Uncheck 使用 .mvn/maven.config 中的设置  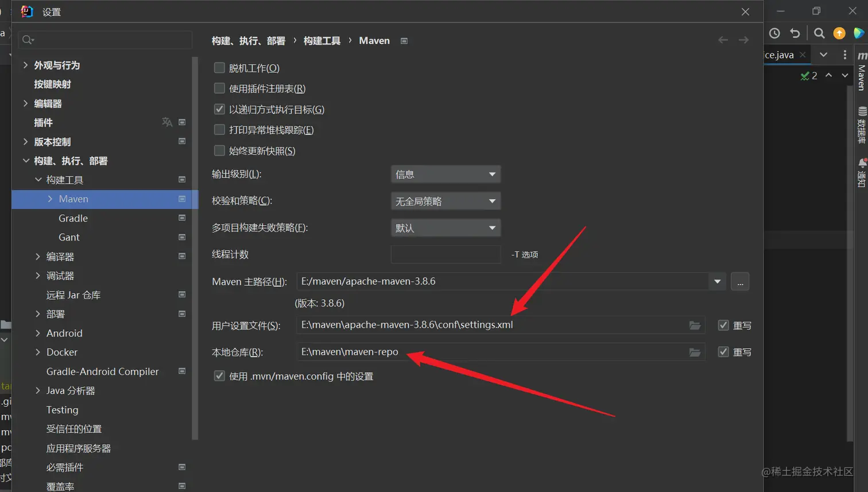click(219, 376)
